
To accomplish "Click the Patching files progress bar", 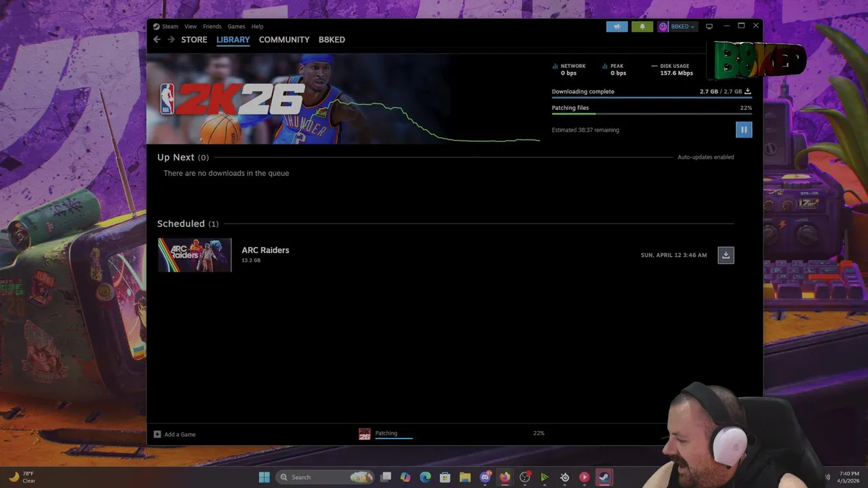I will [x=652, y=114].
